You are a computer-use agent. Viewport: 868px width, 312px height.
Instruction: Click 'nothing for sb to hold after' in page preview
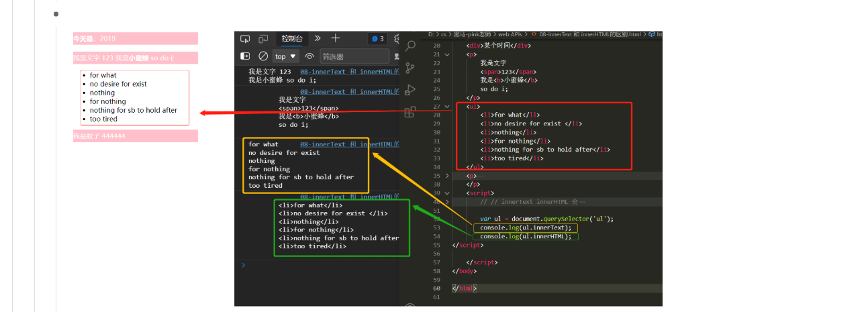[x=134, y=110]
